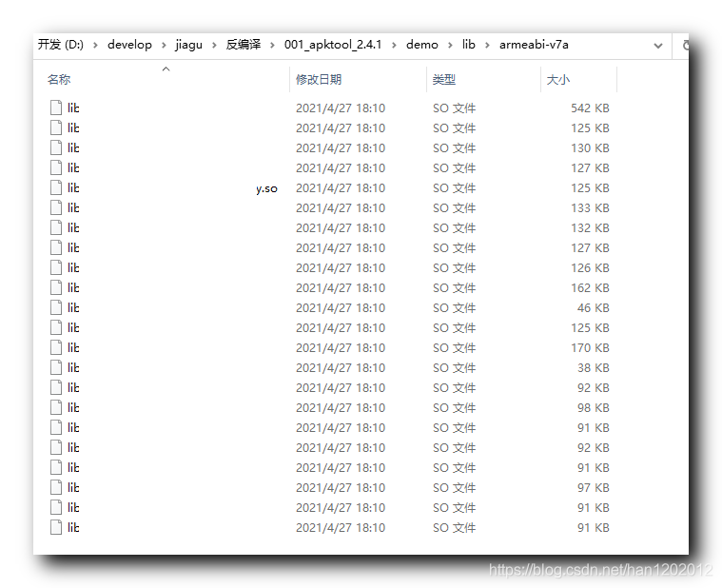Click the file icon of the 170 KB file

[x=56, y=347]
